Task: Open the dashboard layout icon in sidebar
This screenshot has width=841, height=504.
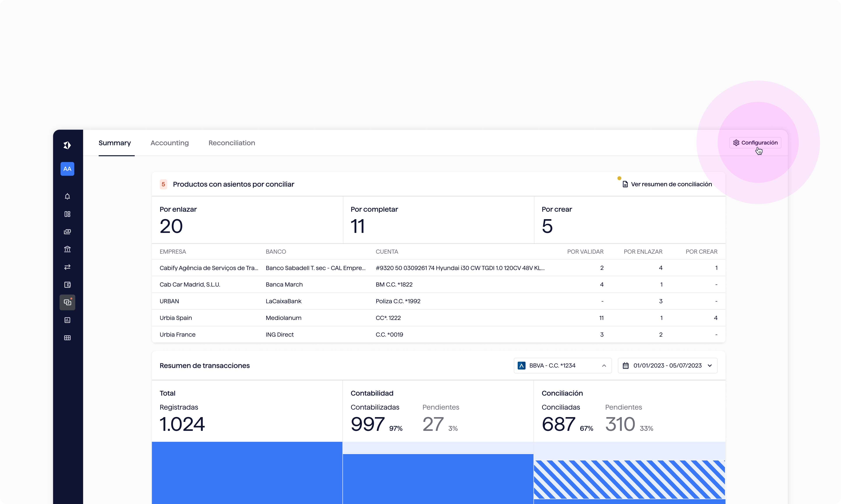Action: click(67, 214)
